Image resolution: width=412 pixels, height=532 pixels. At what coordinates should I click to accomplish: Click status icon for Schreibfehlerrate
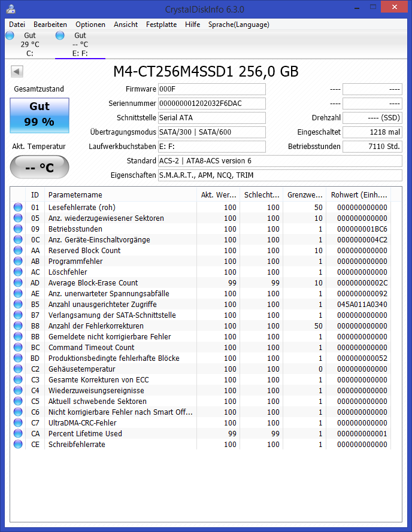tap(18, 444)
